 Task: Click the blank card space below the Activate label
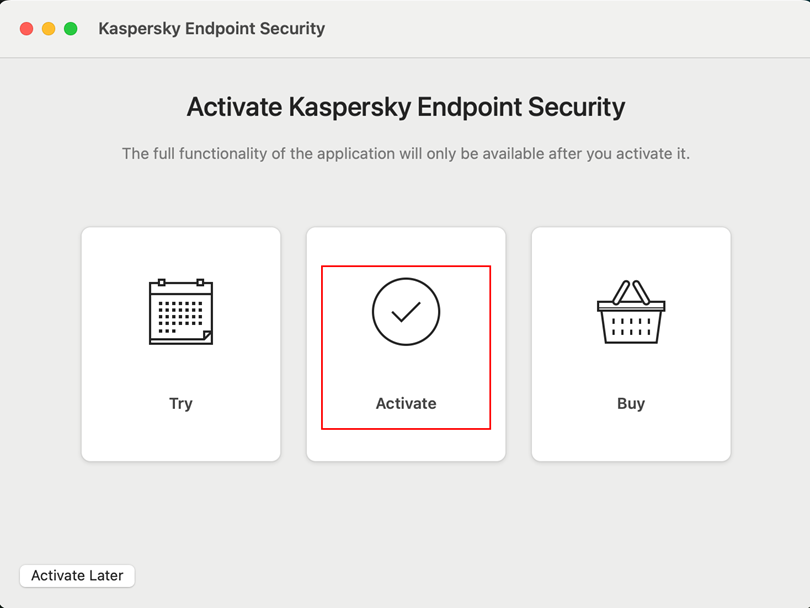[x=406, y=445]
